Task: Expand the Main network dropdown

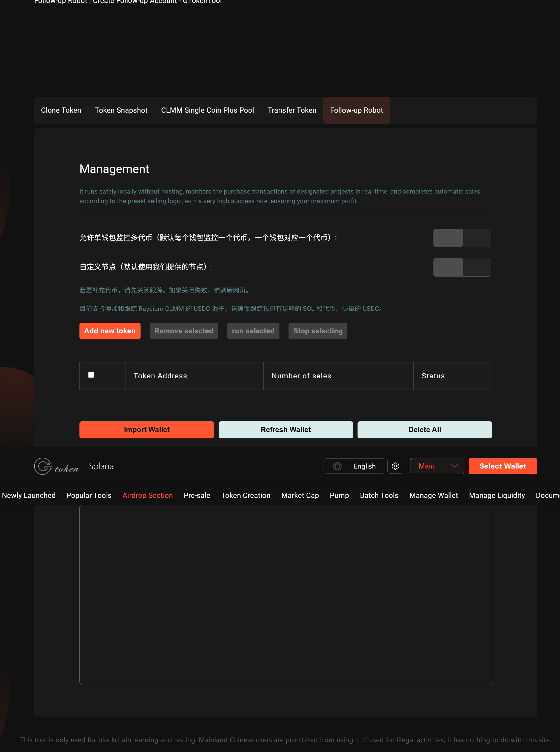Action: [x=437, y=466]
